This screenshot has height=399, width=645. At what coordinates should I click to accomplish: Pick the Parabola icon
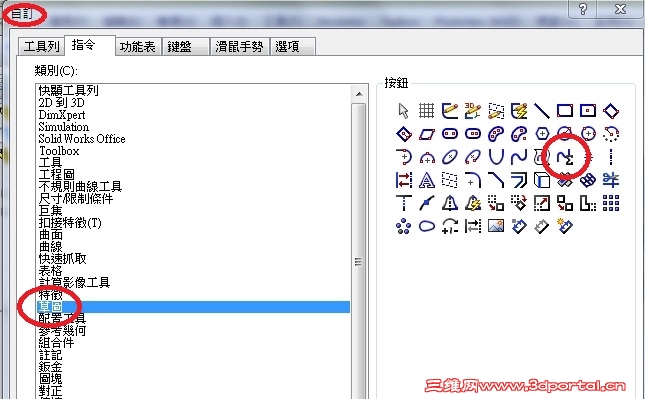coord(496,157)
